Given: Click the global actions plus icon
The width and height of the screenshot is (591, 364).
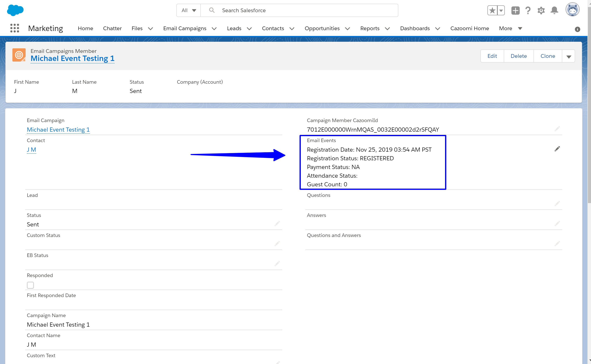Looking at the screenshot, I should coord(515,10).
